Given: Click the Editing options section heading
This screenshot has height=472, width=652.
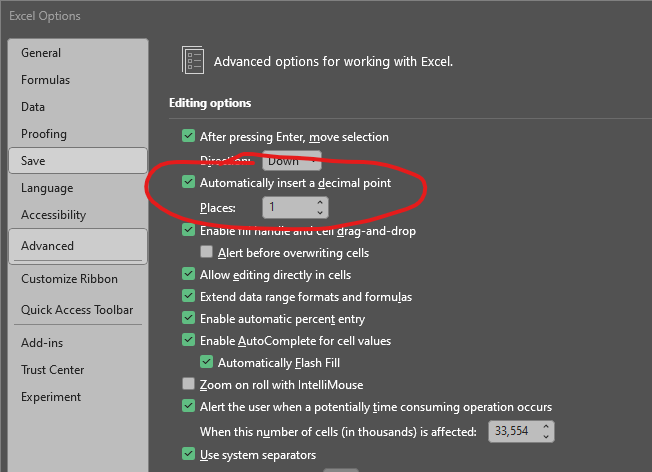Looking at the screenshot, I should point(210,103).
